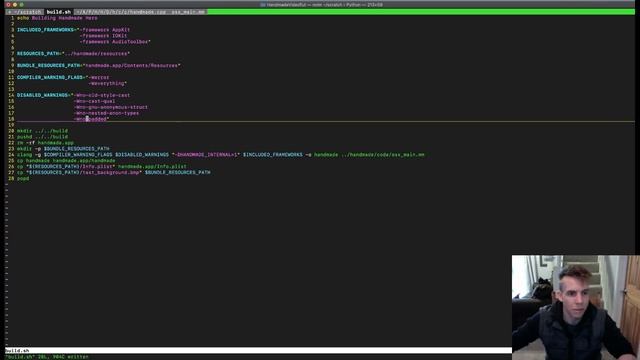Click the 'clang' command on line 24
This screenshot has height=360, width=640.
tap(24, 155)
